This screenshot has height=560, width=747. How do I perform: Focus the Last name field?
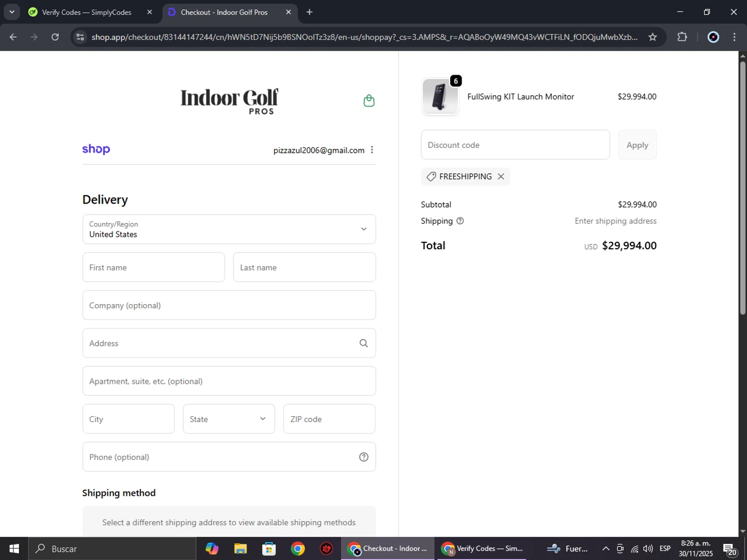[x=304, y=267]
